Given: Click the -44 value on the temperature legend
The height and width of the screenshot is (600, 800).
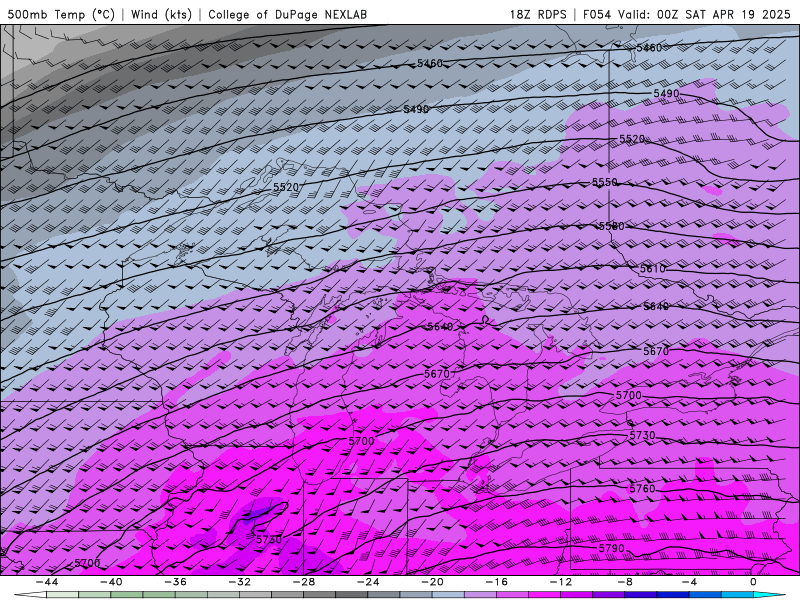Looking at the screenshot, I should [x=47, y=582].
